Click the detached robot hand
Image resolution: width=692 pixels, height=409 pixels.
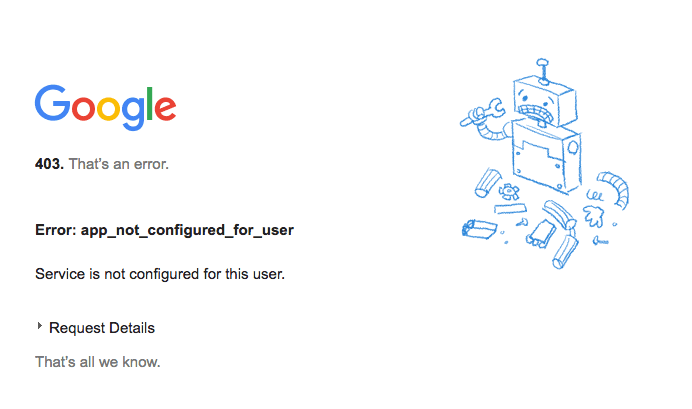[593, 216]
